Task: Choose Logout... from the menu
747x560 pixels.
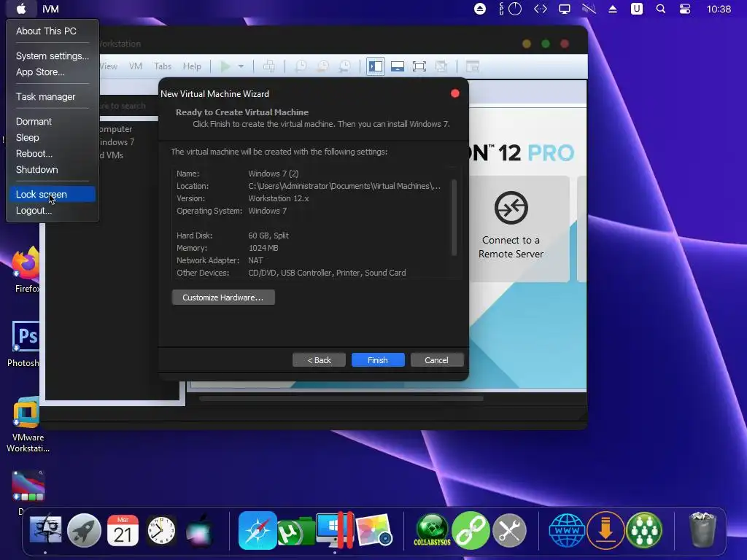Action: 34,211
